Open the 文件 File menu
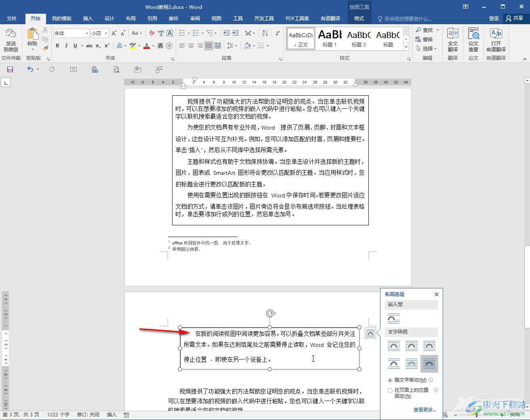The image size is (530, 420). click(x=12, y=19)
